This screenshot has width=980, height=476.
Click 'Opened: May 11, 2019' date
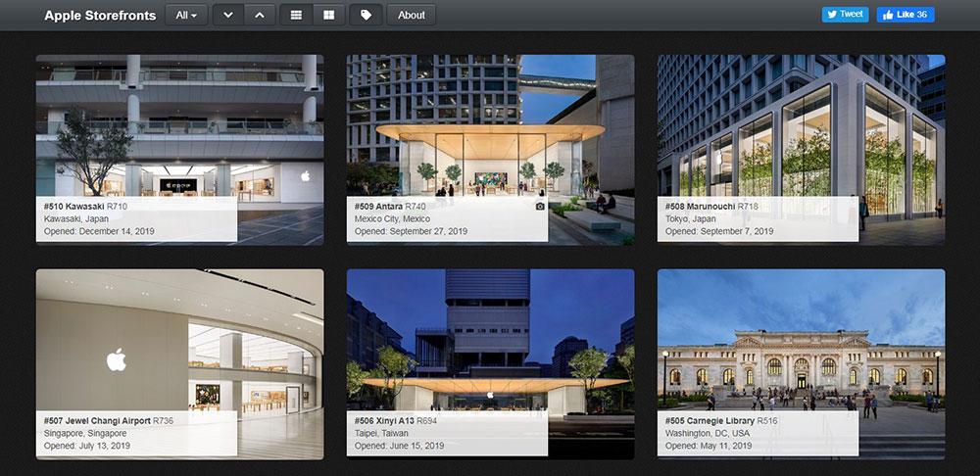[x=709, y=446]
